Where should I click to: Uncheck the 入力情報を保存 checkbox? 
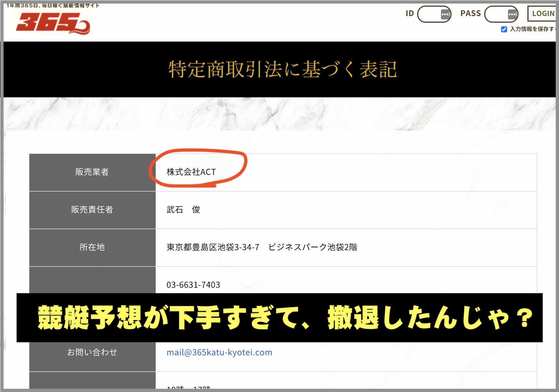(504, 29)
